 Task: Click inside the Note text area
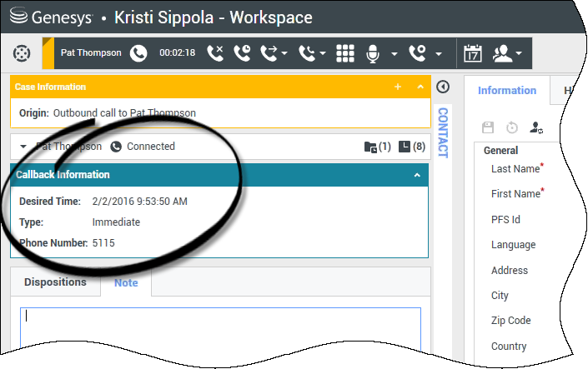click(x=220, y=329)
